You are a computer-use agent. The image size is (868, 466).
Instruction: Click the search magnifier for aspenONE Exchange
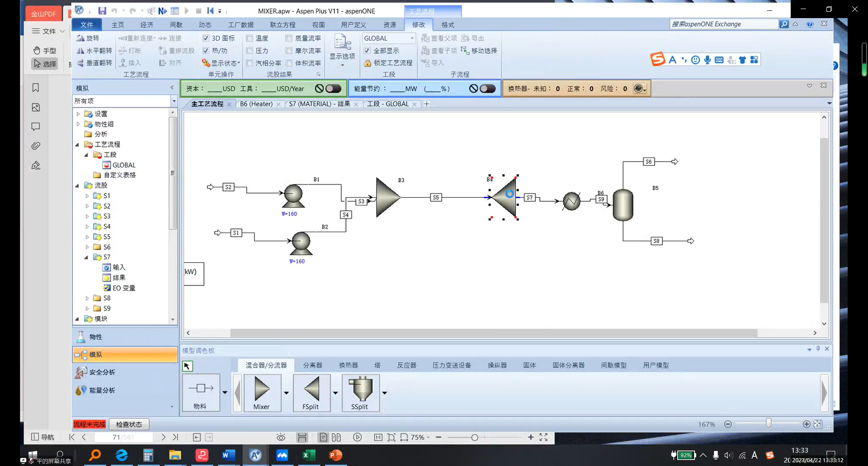click(x=784, y=24)
